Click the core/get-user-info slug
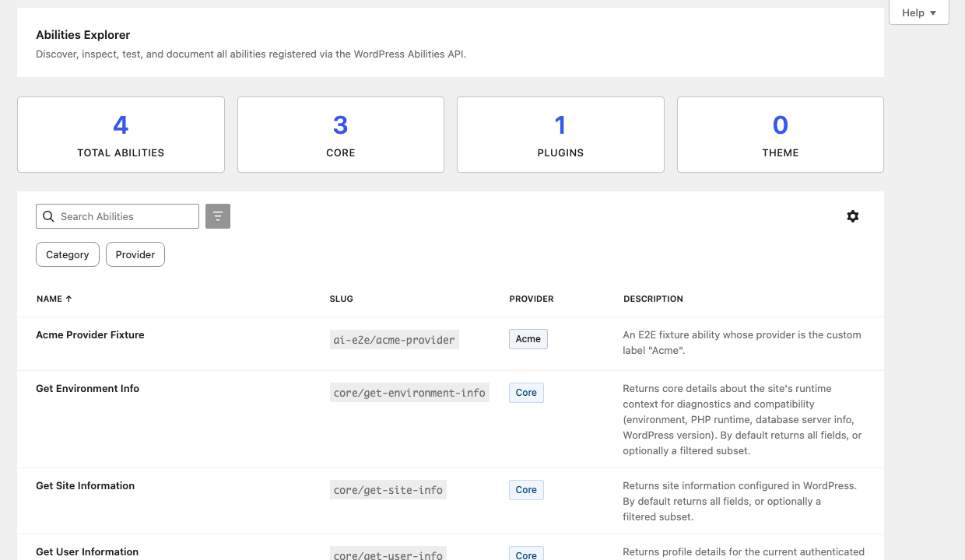Screen dimensions: 965x560 pyautogui.click(x=388, y=554)
